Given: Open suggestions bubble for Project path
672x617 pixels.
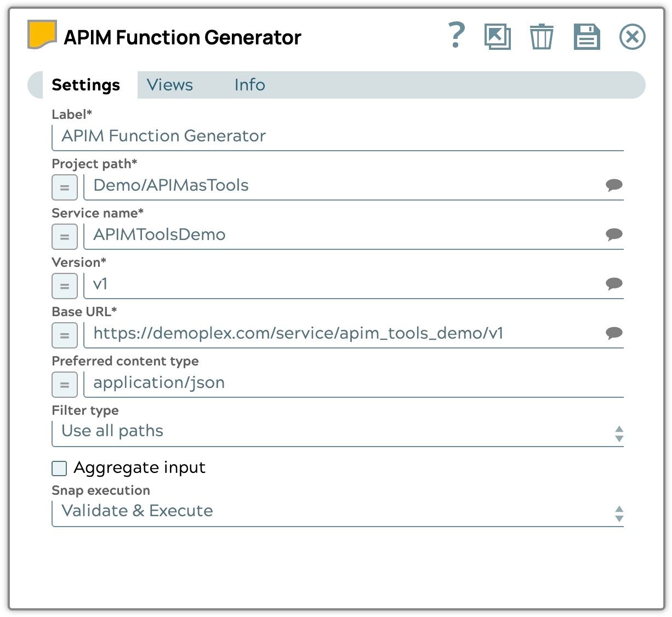Looking at the screenshot, I should pos(613,185).
